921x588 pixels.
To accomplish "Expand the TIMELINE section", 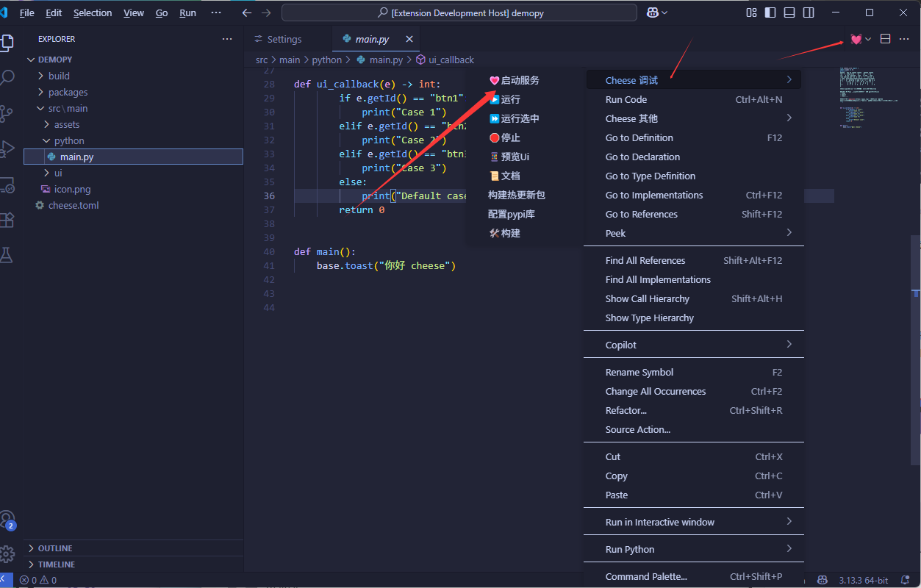I will [57, 564].
